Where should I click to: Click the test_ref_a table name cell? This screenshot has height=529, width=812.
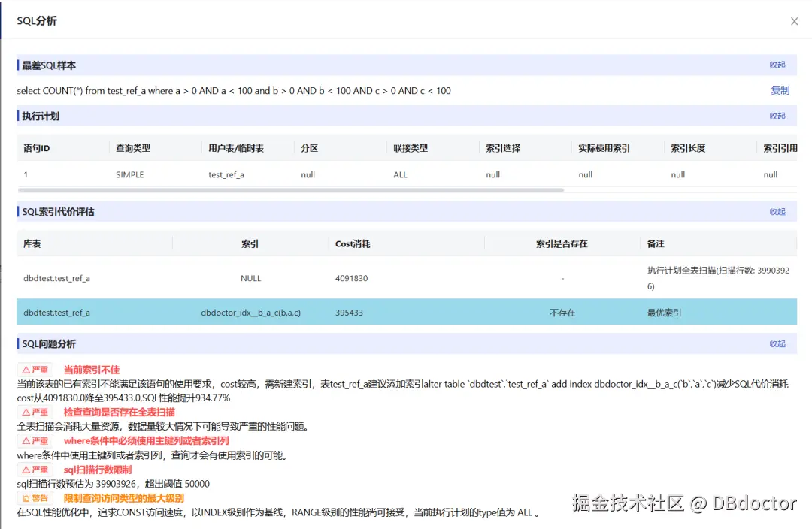point(226,175)
